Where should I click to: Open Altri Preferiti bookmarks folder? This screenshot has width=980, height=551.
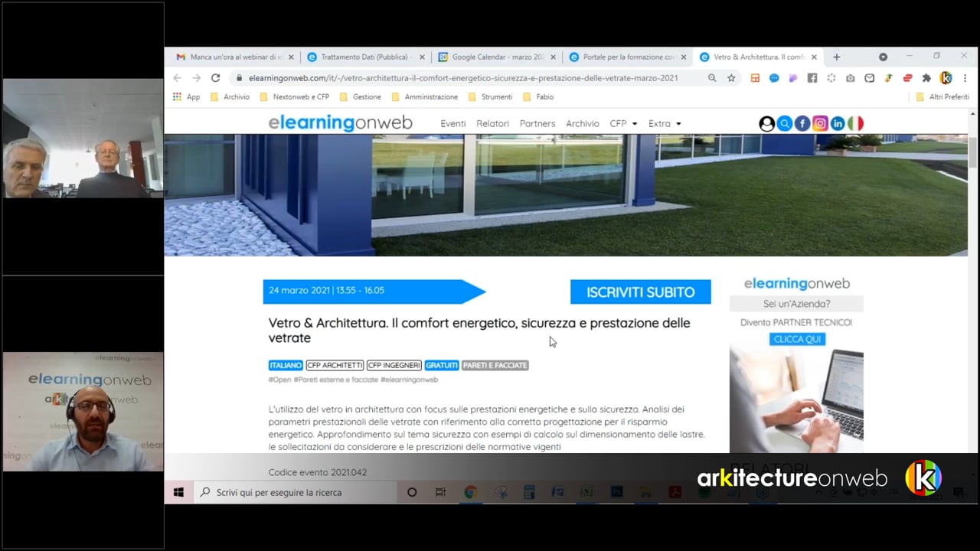pyautogui.click(x=942, y=97)
